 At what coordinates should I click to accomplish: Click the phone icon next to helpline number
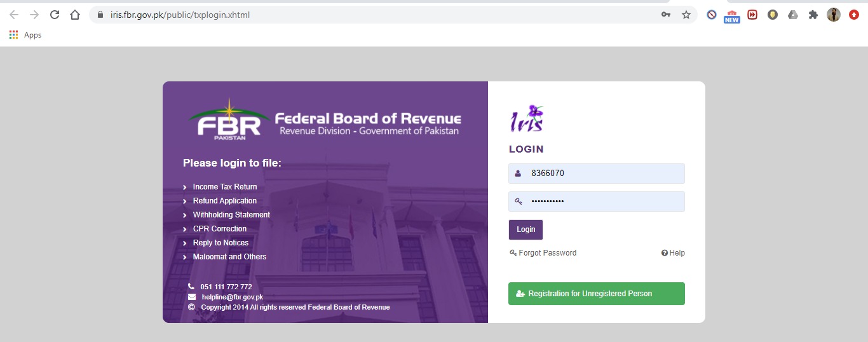[x=191, y=287]
